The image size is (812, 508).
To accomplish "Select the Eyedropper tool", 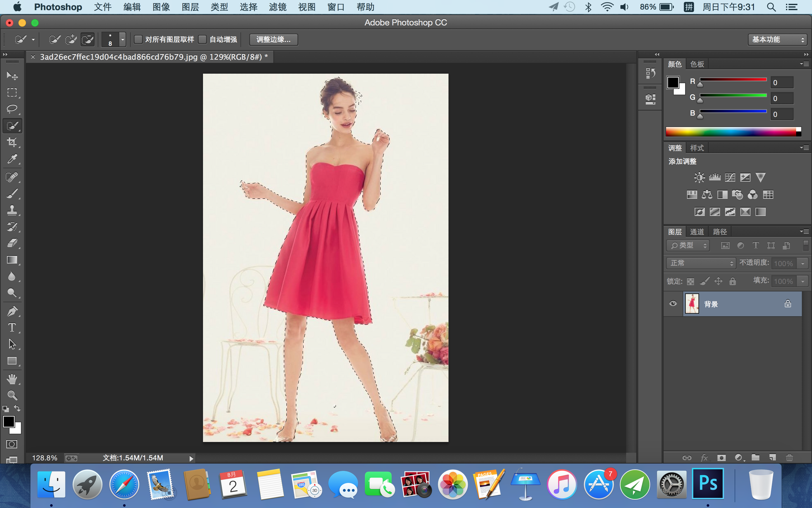I will point(12,159).
